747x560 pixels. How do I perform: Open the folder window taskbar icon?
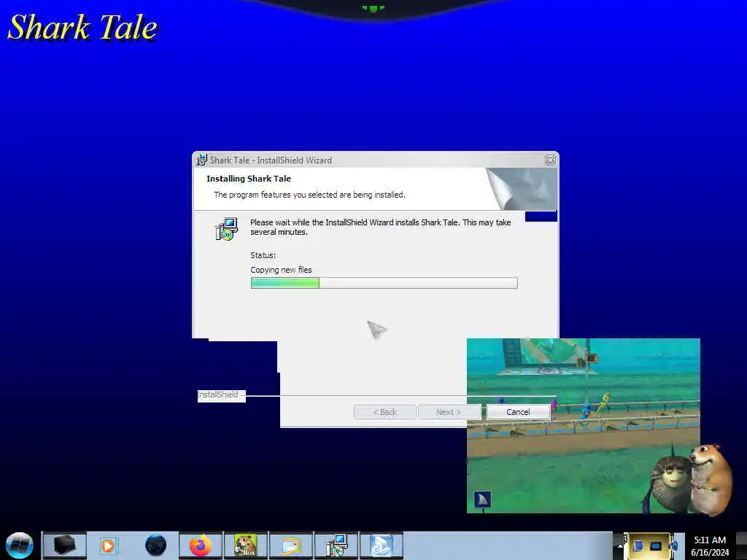[x=291, y=545]
